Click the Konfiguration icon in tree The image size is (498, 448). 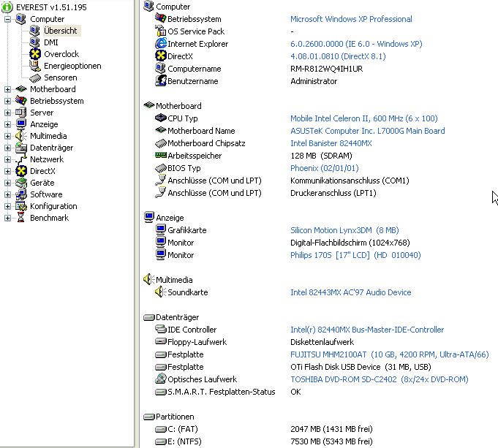point(21,206)
